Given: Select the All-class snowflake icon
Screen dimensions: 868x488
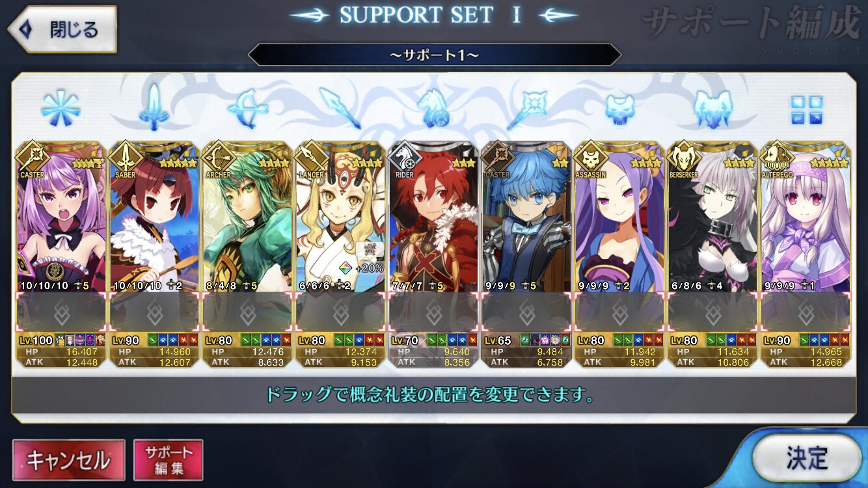Looking at the screenshot, I should 61,108.
